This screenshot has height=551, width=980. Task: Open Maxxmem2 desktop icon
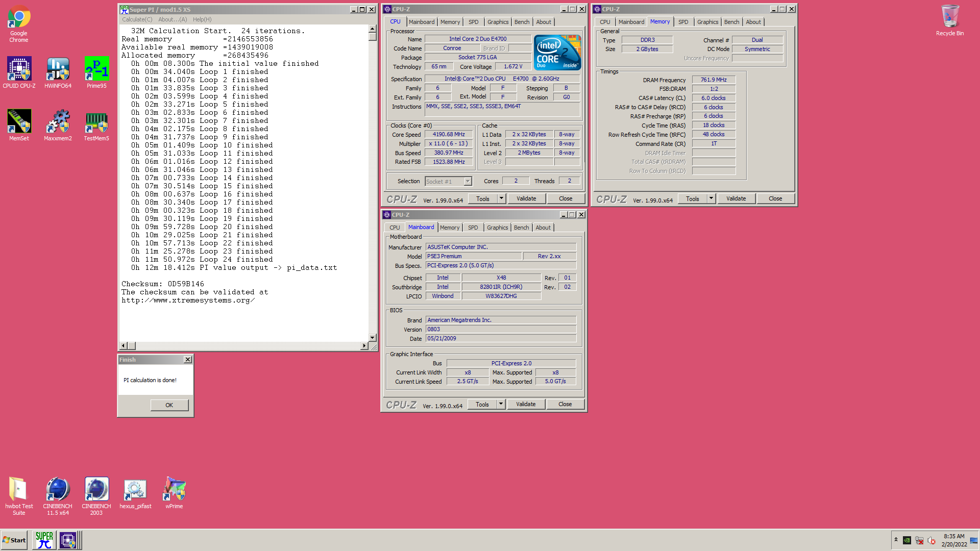tap(58, 126)
